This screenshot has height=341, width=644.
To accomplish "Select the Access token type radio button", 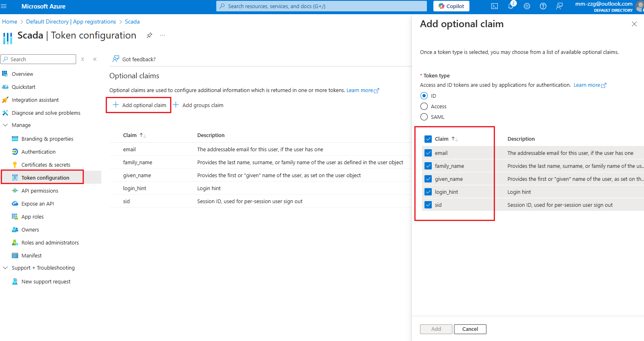I will [x=424, y=106].
